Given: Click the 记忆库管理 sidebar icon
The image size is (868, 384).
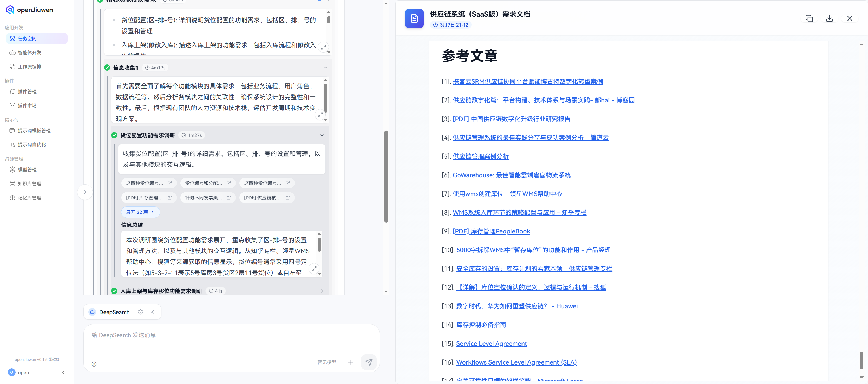Looking at the screenshot, I should [x=12, y=198].
